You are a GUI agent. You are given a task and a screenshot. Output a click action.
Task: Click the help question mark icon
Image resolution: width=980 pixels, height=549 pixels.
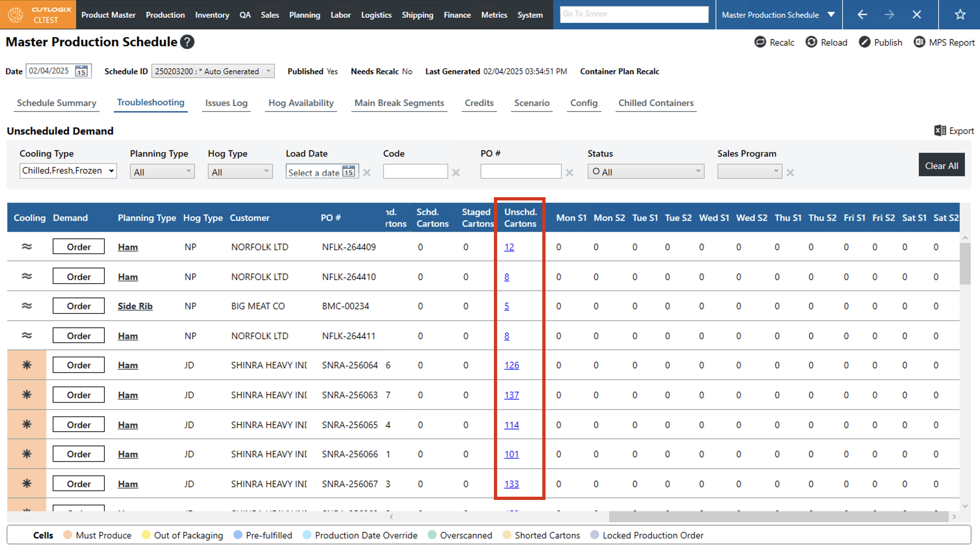187,42
